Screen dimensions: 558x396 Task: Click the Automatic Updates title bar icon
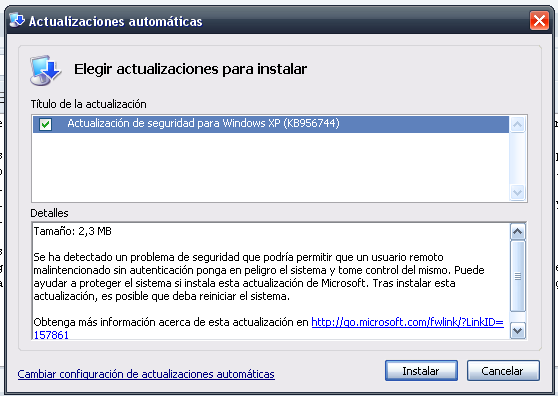(17, 20)
